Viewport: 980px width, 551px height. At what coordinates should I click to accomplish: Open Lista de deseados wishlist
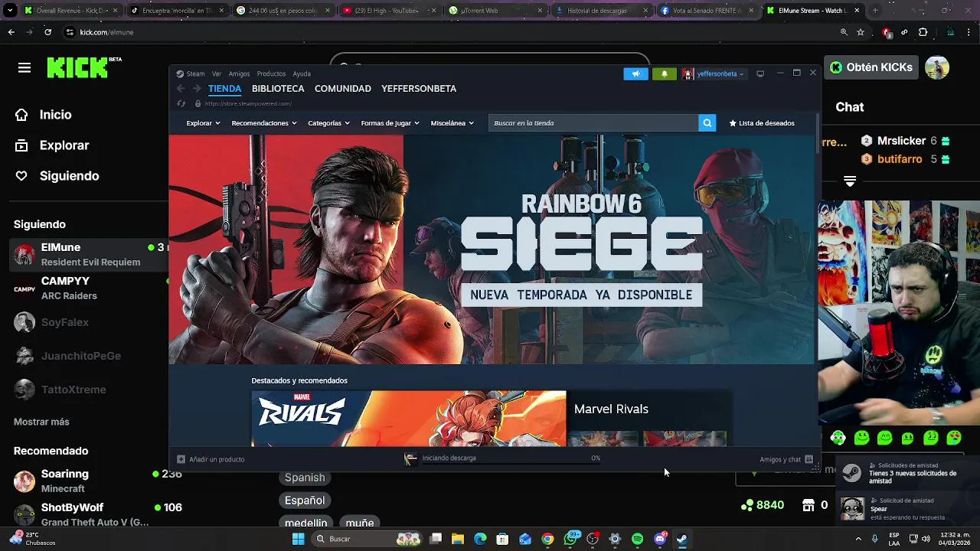[x=762, y=123]
